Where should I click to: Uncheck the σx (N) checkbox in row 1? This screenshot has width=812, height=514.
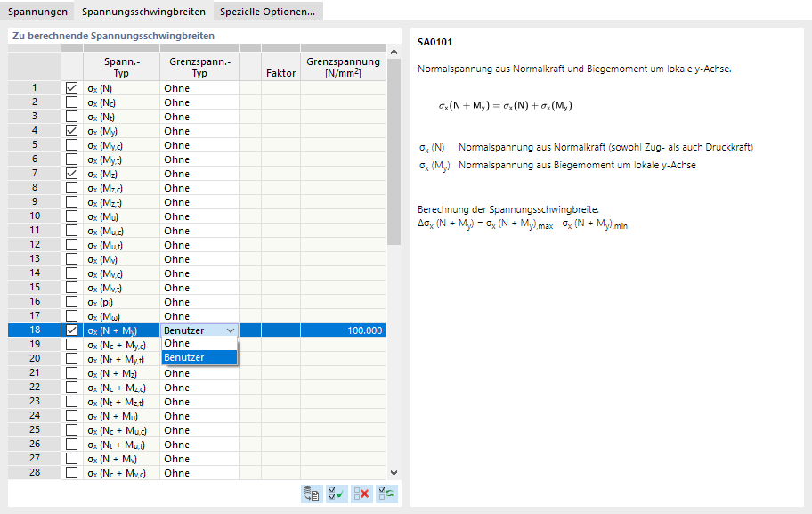click(x=72, y=88)
